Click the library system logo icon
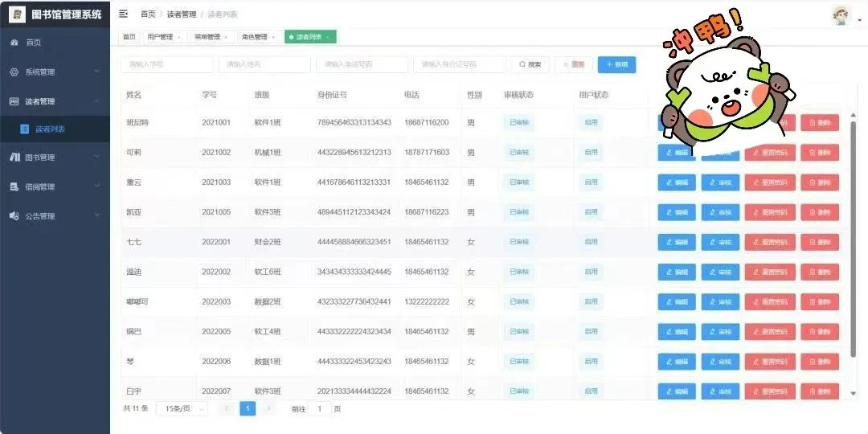Image resolution: width=868 pixels, height=434 pixels. coord(17,14)
